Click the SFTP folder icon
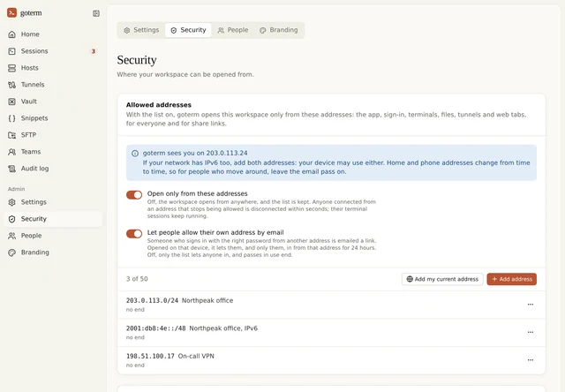 [x=11, y=135]
